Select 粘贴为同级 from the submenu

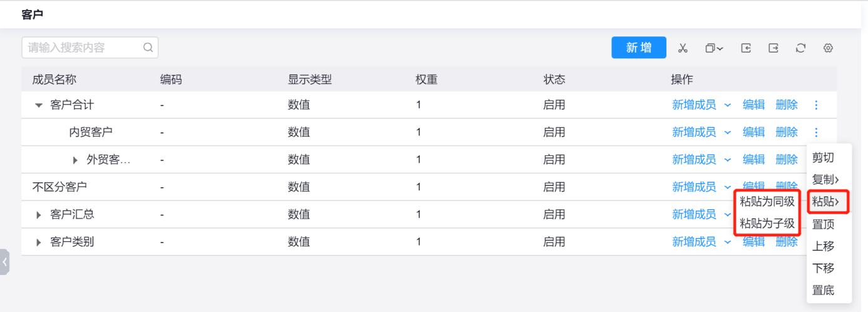(x=767, y=202)
